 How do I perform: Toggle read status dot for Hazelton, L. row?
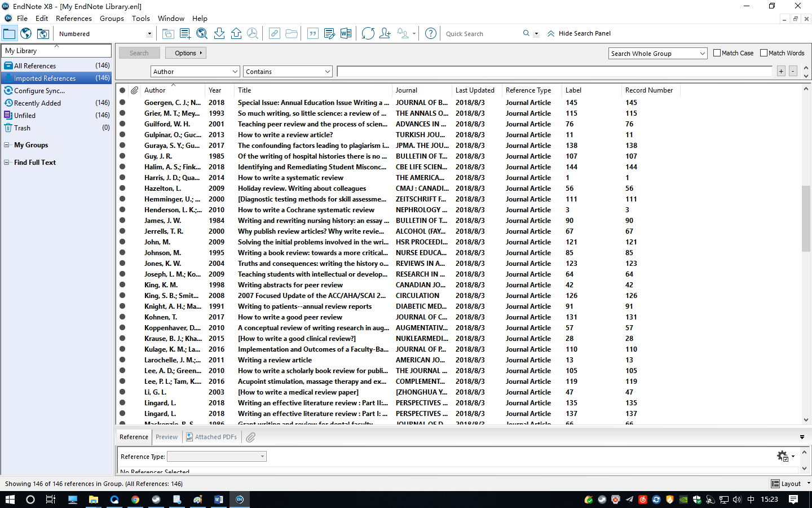tap(122, 189)
